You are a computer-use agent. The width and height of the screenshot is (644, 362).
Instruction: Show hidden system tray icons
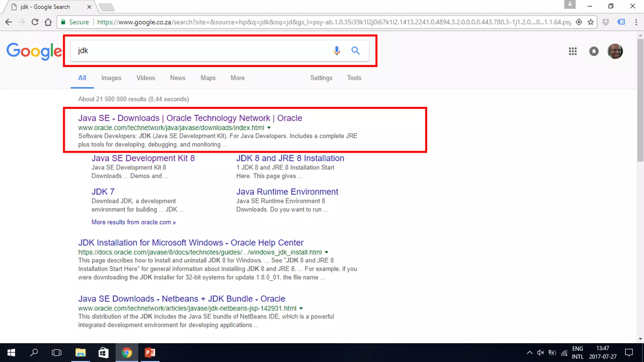tap(530, 353)
